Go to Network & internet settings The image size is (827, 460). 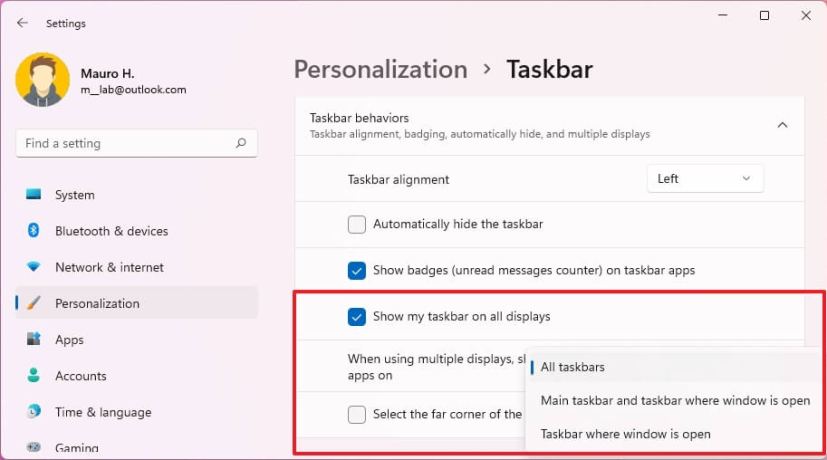point(109,267)
